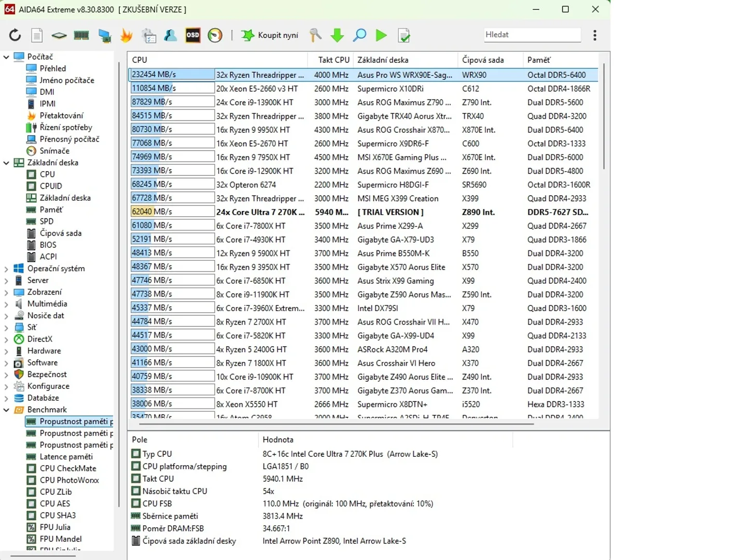The image size is (753, 560).
Task: Expand the Operační systém tree node
Action: point(6,269)
